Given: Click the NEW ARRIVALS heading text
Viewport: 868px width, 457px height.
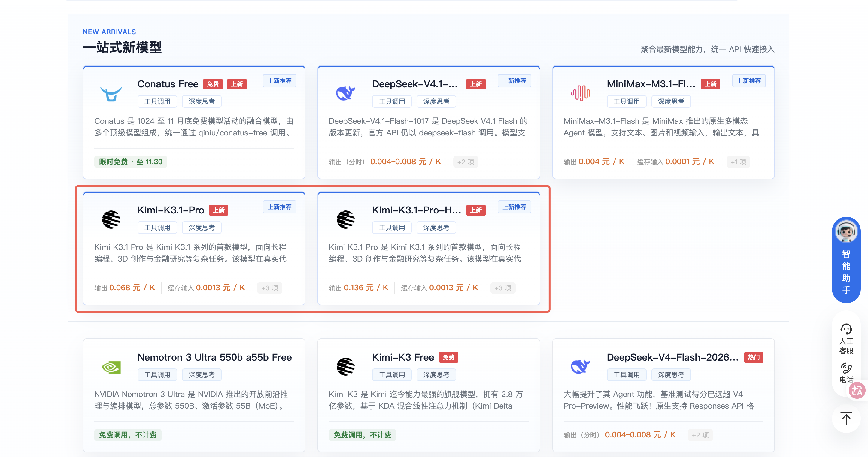Looking at the screenshot, I should pos(109,32).
